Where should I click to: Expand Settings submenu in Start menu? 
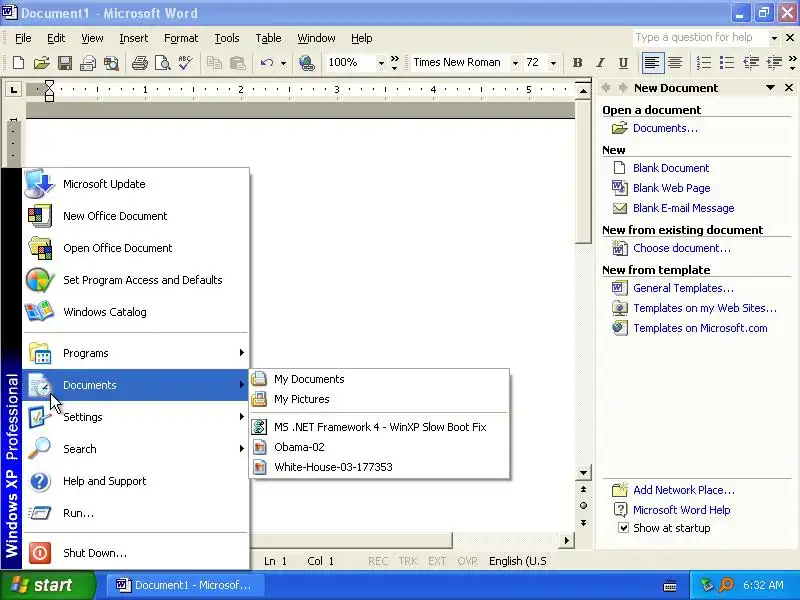click(x=135, y=417)
